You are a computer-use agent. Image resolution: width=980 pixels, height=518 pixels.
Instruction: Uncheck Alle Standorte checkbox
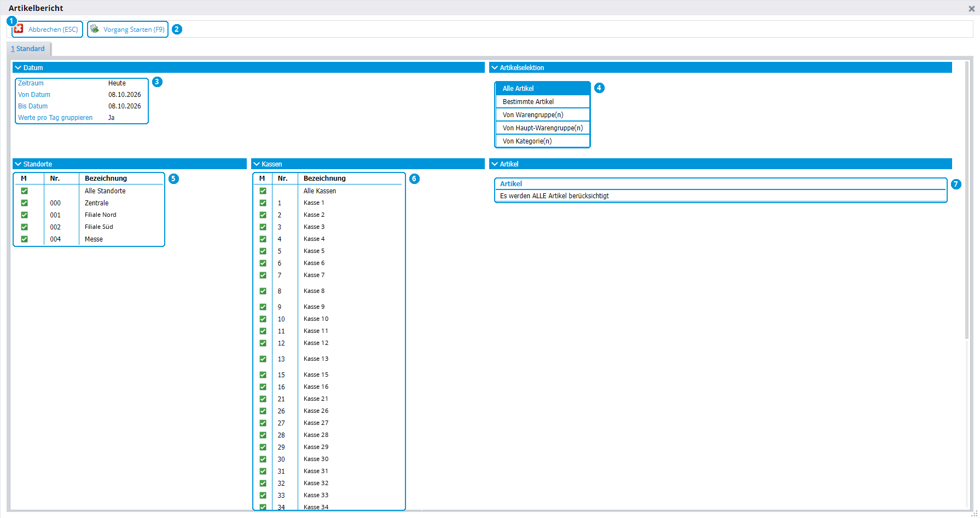coord(24,191)
